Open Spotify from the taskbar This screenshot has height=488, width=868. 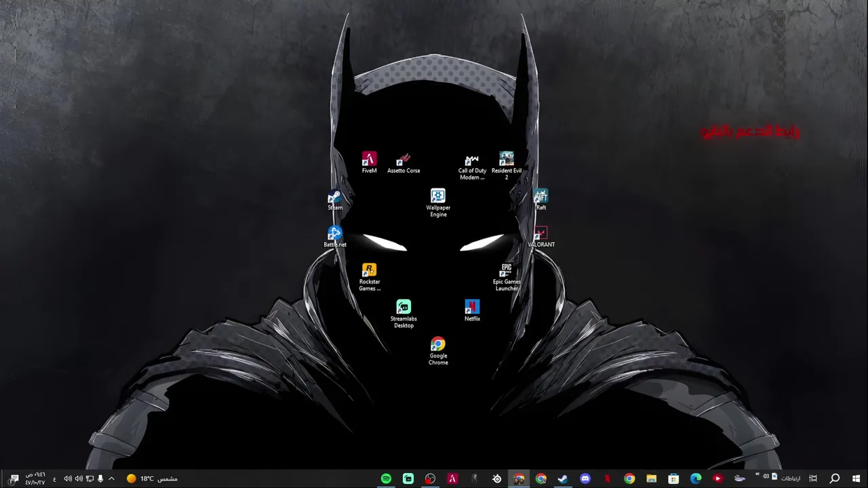click(x=386, y=479)
